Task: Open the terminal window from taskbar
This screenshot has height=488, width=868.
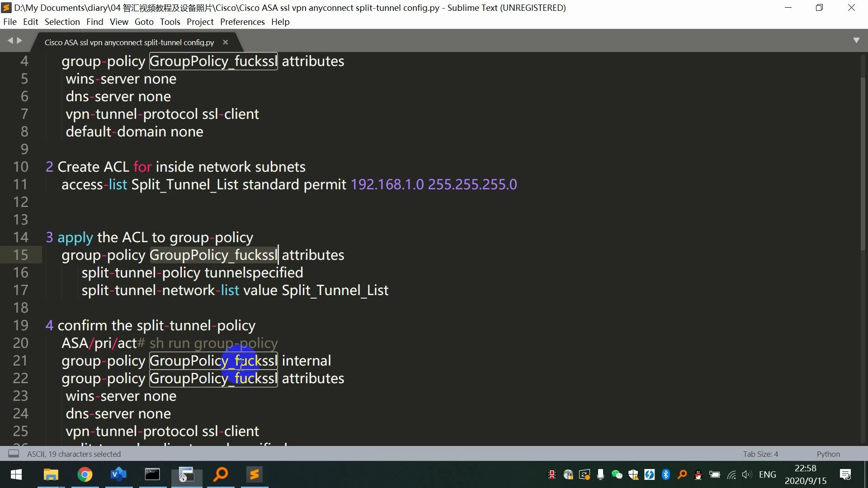Action: point(152,474)
